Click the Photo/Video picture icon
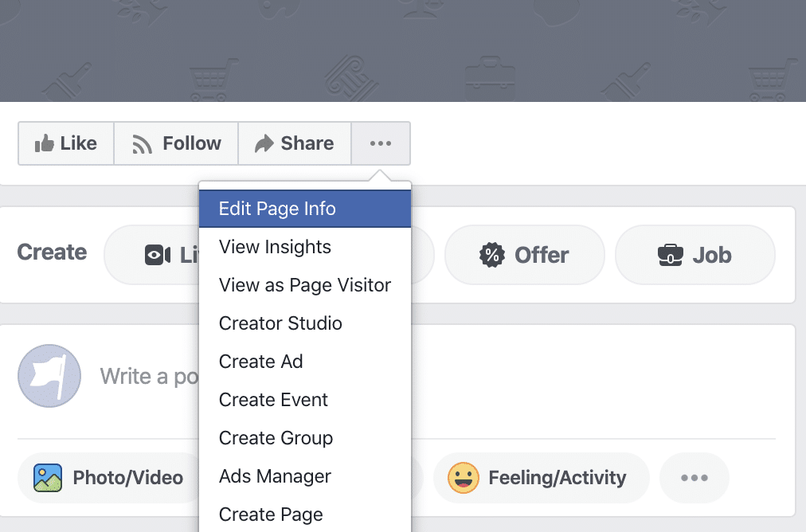This screenshot has width=806, height=532. pos(48,478)
